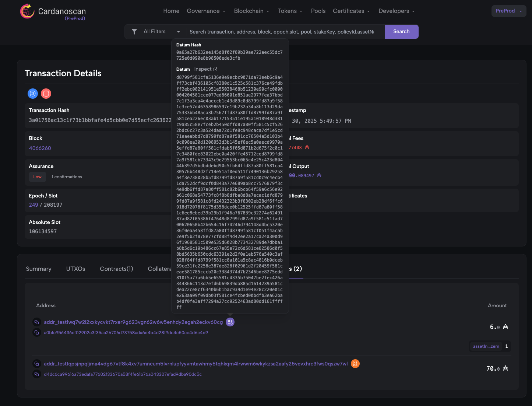The image size is (532, 406).
Task: Copy the a0bfe956 hash below first address
Action: (36, 333)
